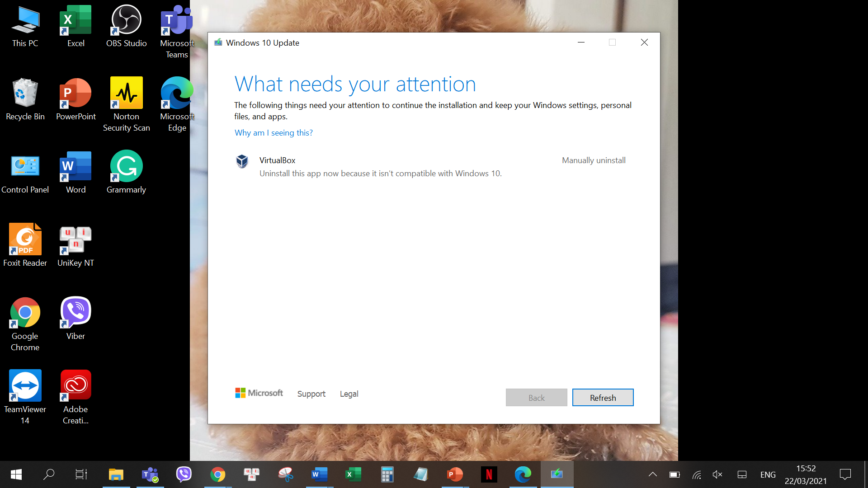The image size is (868, 488).
Task: Click the Microsoft logo in the dialog footer
Action: point(259,393)
